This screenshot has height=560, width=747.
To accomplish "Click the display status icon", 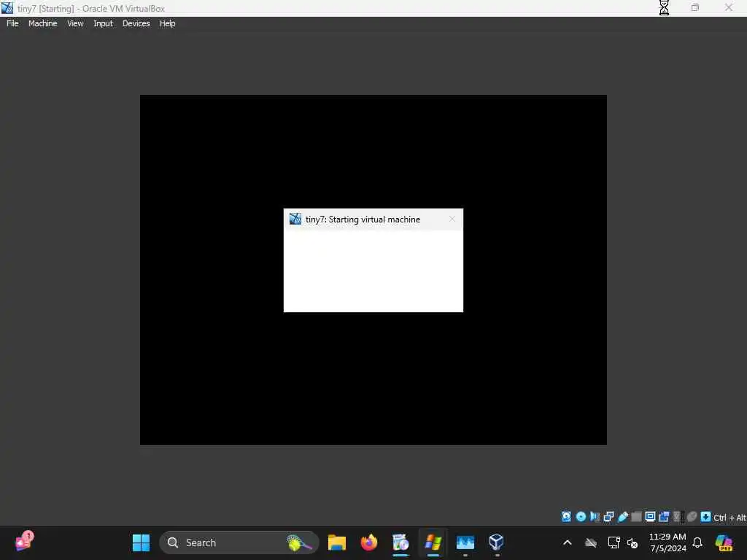I will (650, 517).
